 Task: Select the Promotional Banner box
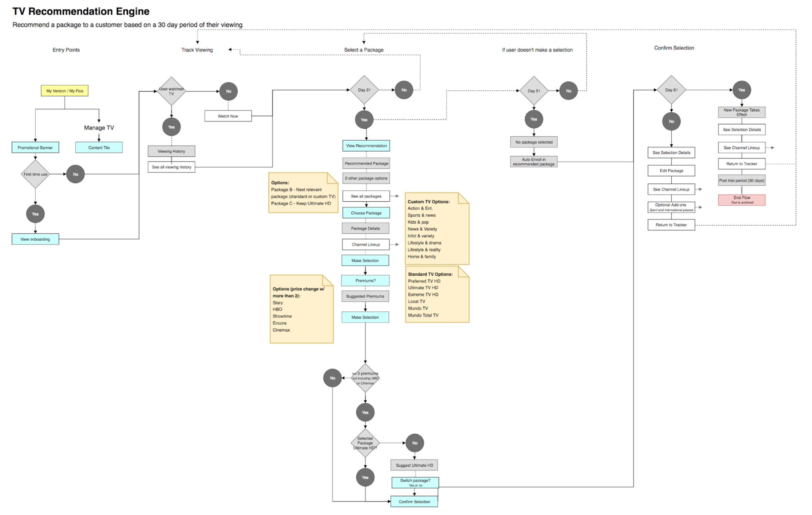[x=35, y=148]
